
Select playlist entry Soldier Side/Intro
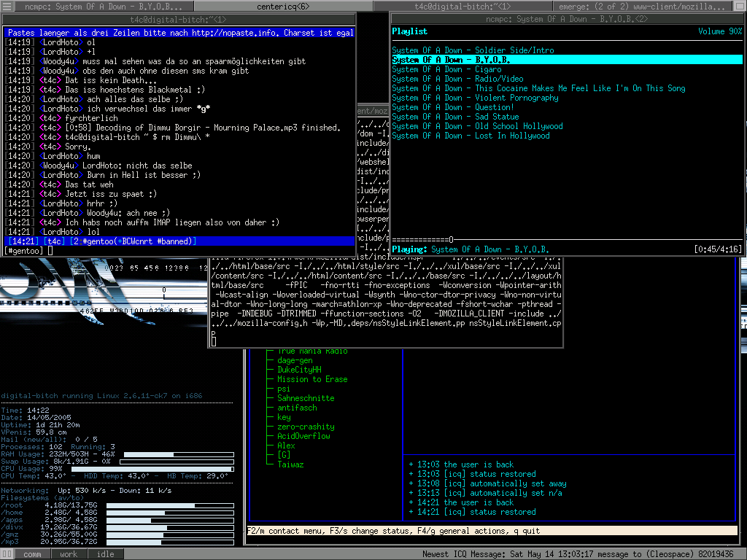pyautogui.click(x=473, y=50)
